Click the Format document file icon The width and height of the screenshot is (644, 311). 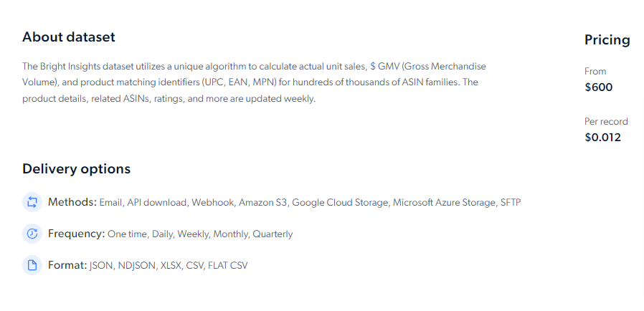point(32,265)
